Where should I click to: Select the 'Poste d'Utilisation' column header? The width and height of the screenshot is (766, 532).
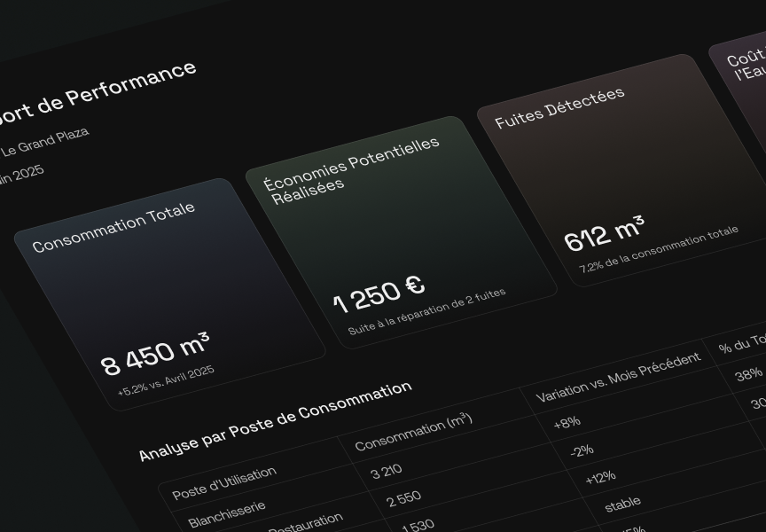224,482
